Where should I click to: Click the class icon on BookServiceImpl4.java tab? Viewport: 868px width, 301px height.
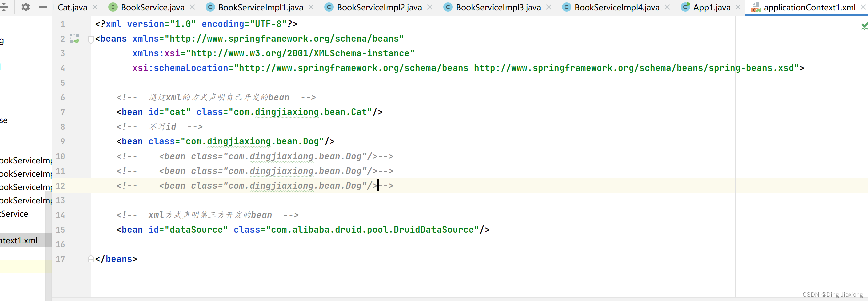pyautogui.click(x=567, y=7)
